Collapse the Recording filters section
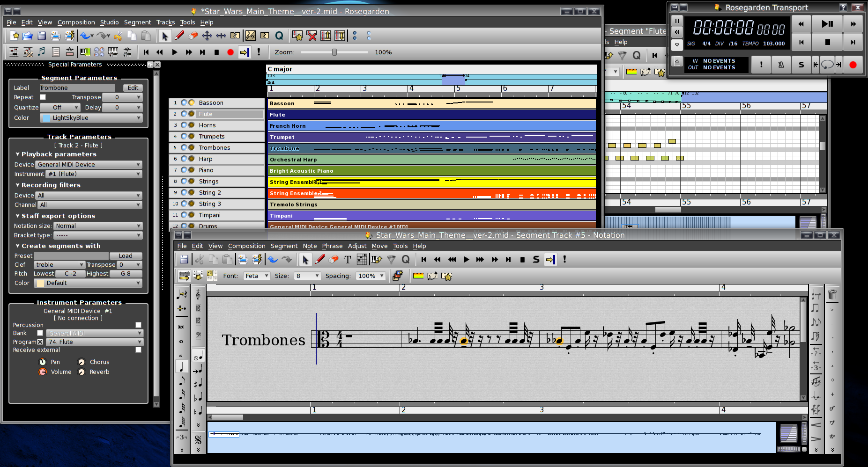Image resolution: width=868 pixels, height=467 pixels. click(x=48, y=185)
